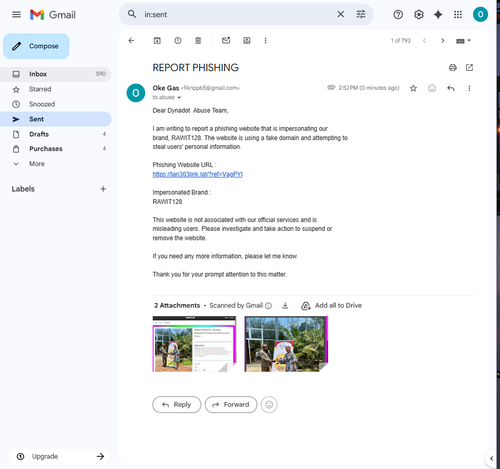
Task: Open the Google apps grid
Action: click(x=458, y=15)
